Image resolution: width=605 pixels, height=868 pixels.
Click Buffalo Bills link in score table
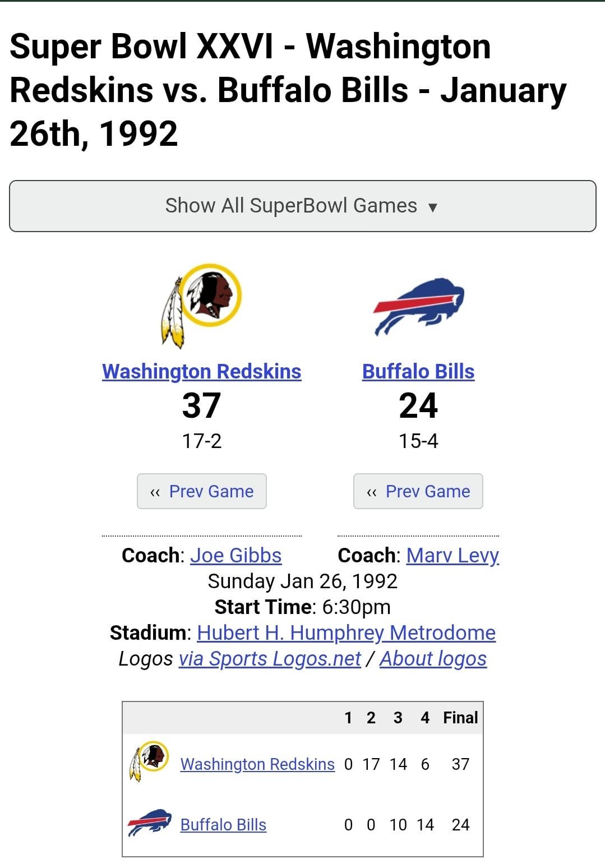point(223,824)
